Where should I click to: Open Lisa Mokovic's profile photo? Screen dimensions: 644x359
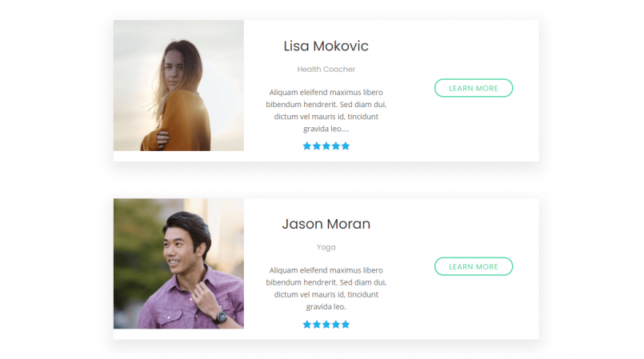click(x=178, y=86)
